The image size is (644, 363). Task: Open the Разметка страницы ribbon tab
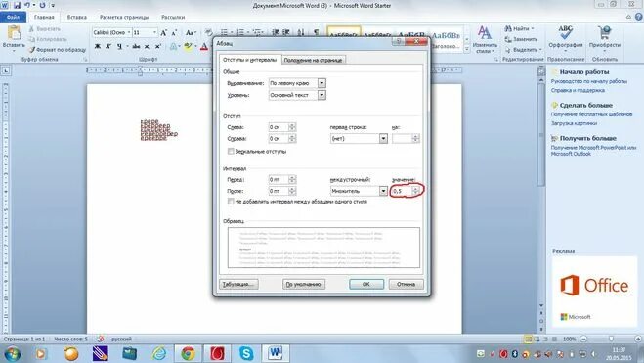pyautogui.click(x=124, y=17)
